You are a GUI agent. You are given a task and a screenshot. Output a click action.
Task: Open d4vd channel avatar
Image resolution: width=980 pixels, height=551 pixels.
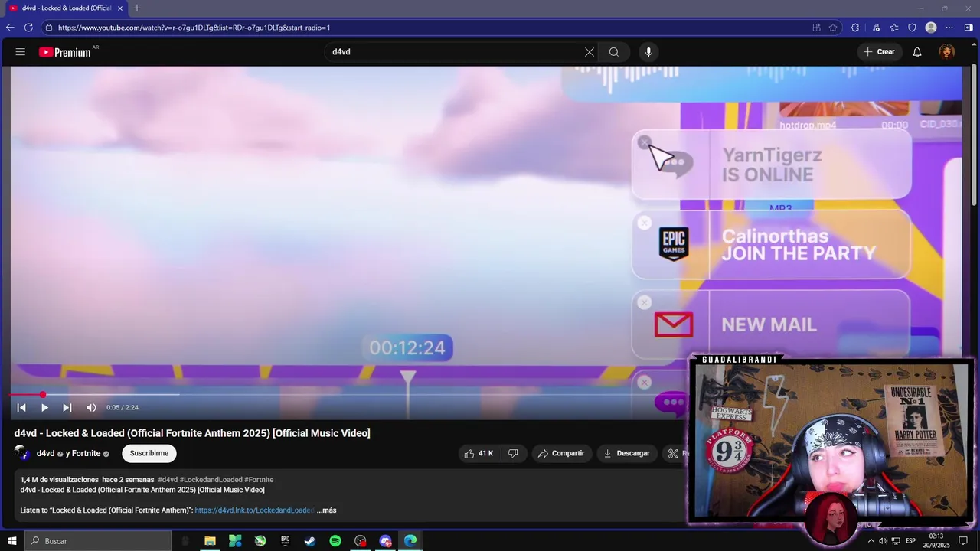22,453
